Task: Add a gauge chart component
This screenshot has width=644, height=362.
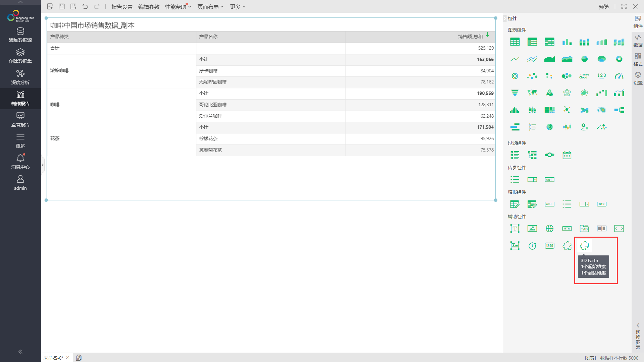Action: [x=619, y=76]
